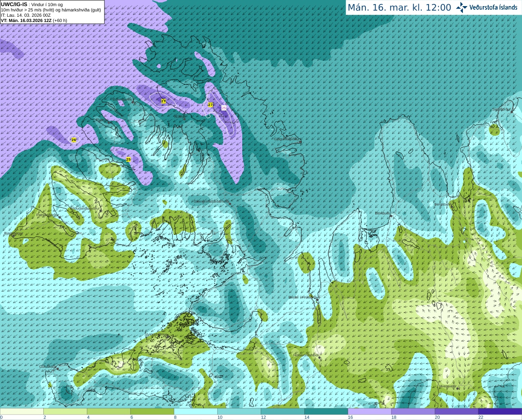Click the yellow 25 gust label

point(128,159)
